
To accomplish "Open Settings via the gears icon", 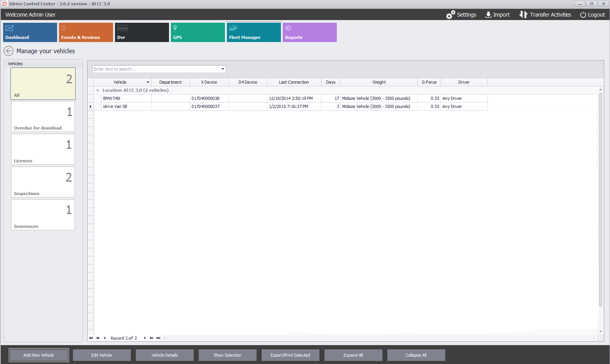I will (450, 15).
